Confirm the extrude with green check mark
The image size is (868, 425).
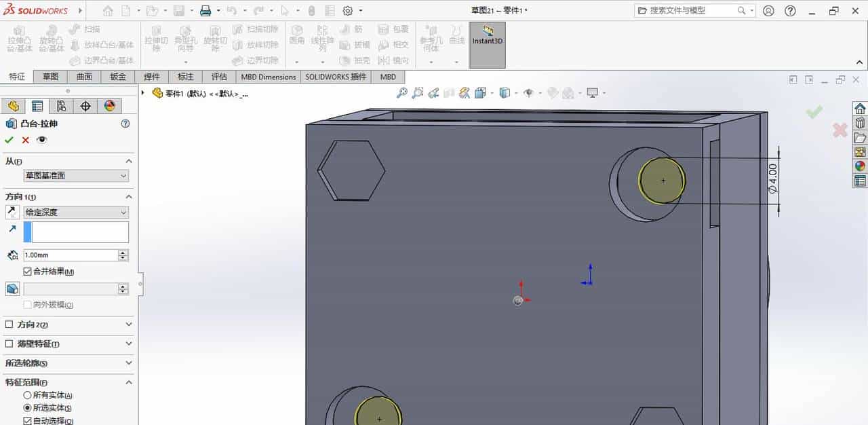click(9, 139)
